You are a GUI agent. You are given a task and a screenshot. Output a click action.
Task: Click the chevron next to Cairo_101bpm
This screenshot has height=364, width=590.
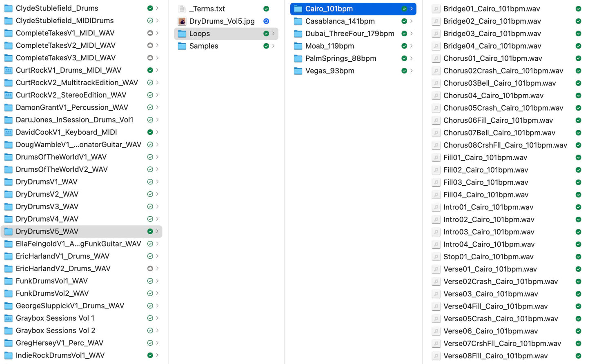tap(411, 9)
